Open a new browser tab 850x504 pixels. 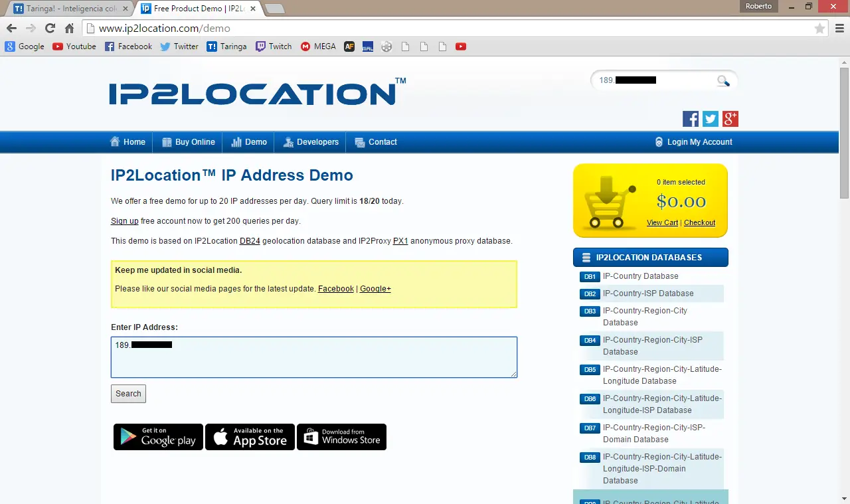tap(274, 9)
